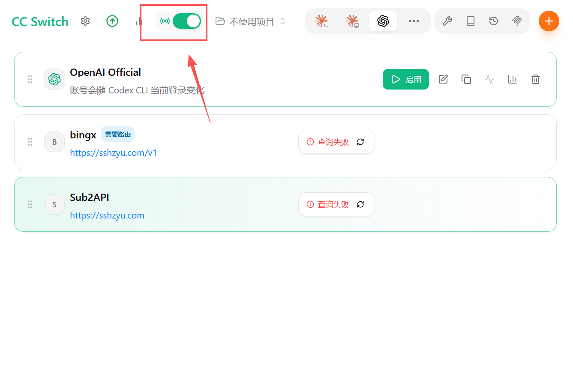Add a new provider with the plus button
573x392 pixels.
549,21
